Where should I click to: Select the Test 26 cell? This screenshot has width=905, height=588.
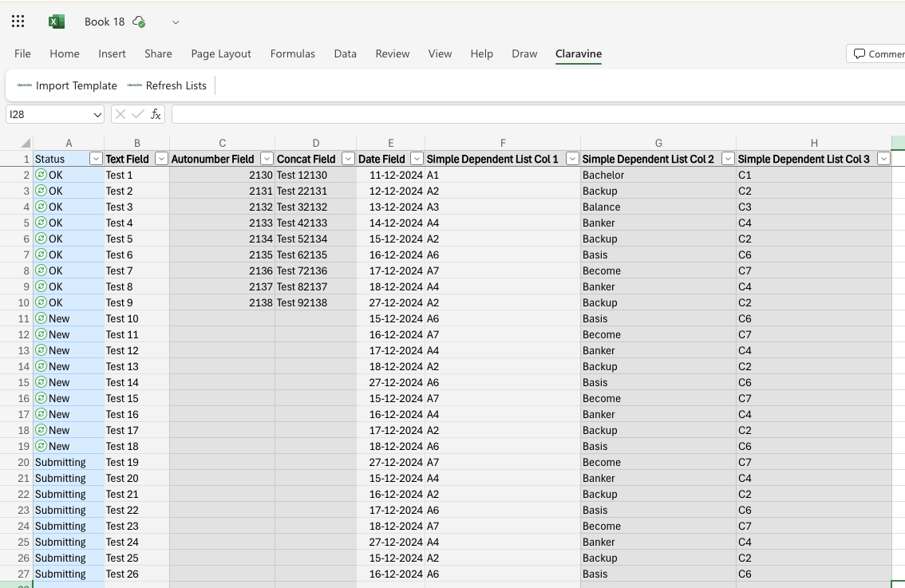pyautogui.click(x=136, y=574)
